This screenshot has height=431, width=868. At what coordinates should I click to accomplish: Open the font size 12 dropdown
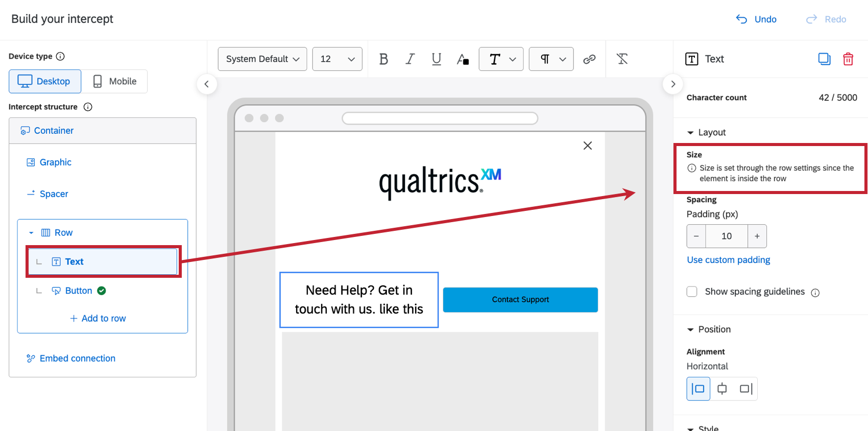pos(337,59)
